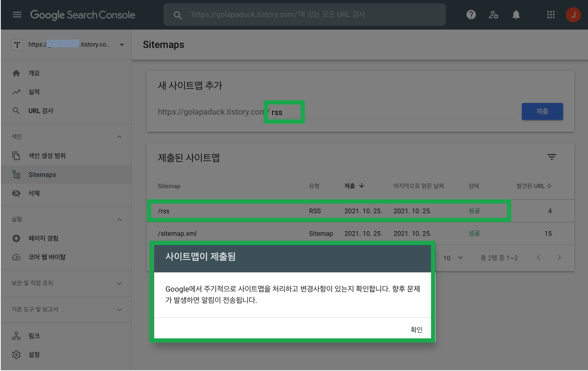Screen dimensions: 588x371
Task: Go to previous page of sitemap table
Action: point(538,257)
